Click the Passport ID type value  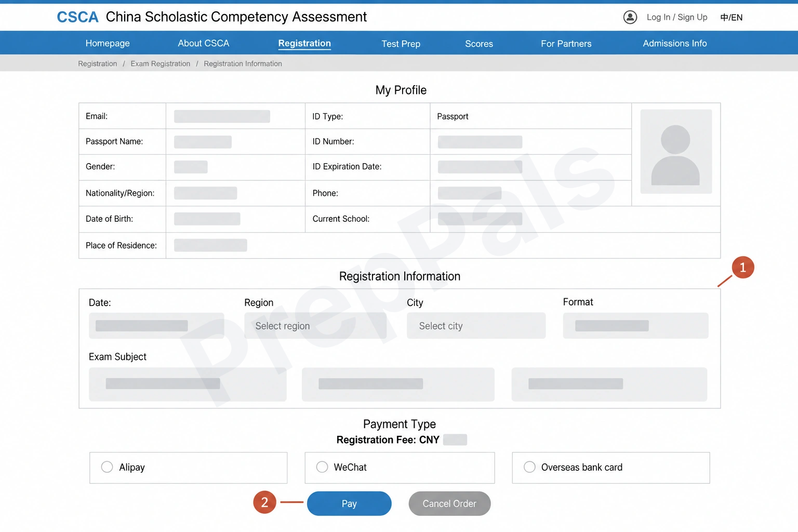453,116
